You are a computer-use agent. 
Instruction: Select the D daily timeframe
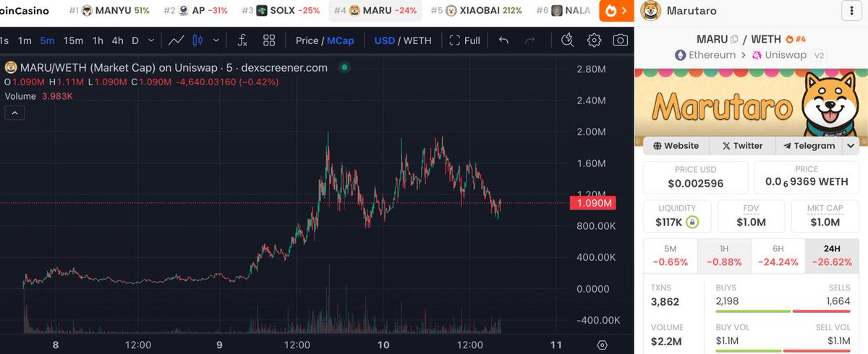[135, 40]
